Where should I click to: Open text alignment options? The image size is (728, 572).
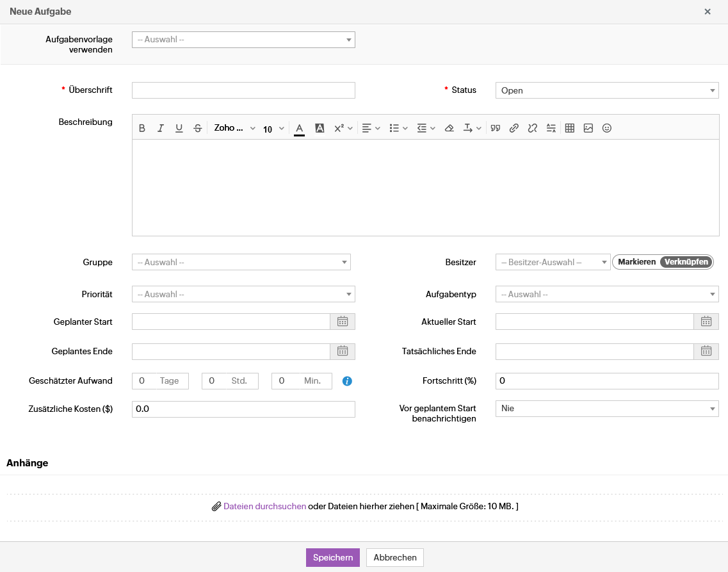click(x=371, y=128)
